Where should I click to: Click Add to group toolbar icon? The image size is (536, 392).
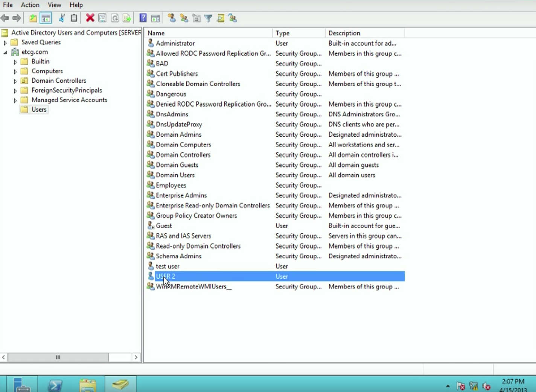pos(233,18)
